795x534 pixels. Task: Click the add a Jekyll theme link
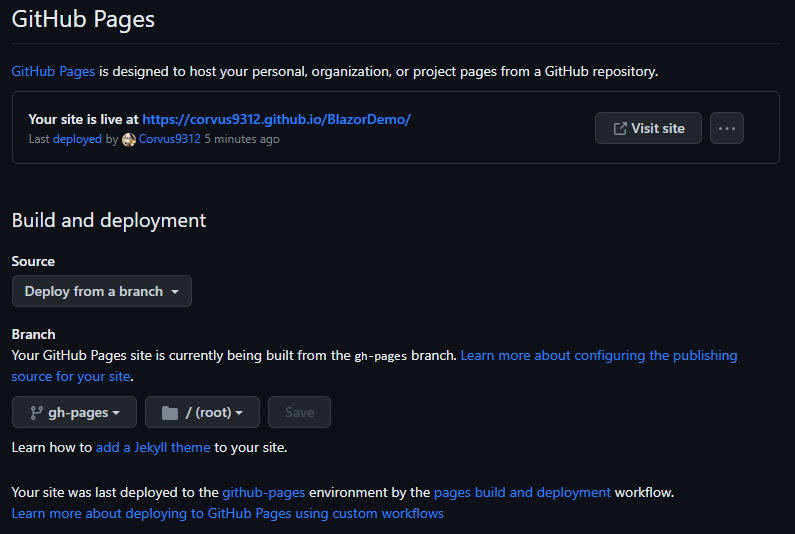[x=153, y=447]
